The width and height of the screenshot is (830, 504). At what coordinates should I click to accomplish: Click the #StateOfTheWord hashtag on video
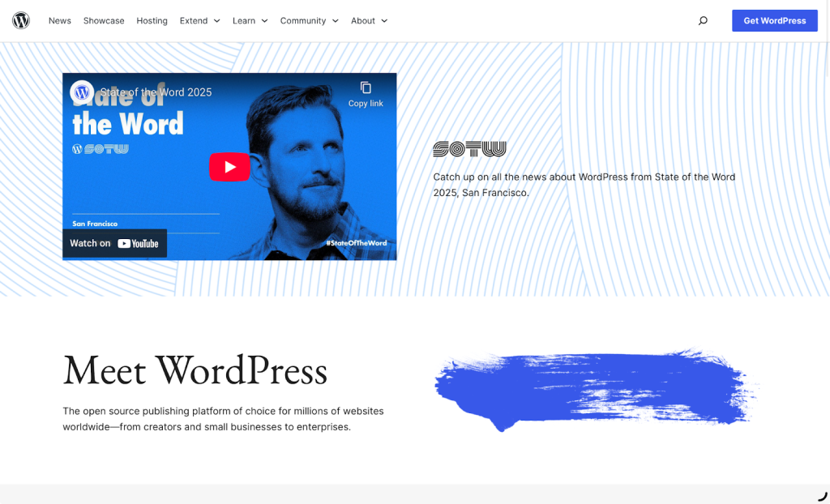point(357,243)
